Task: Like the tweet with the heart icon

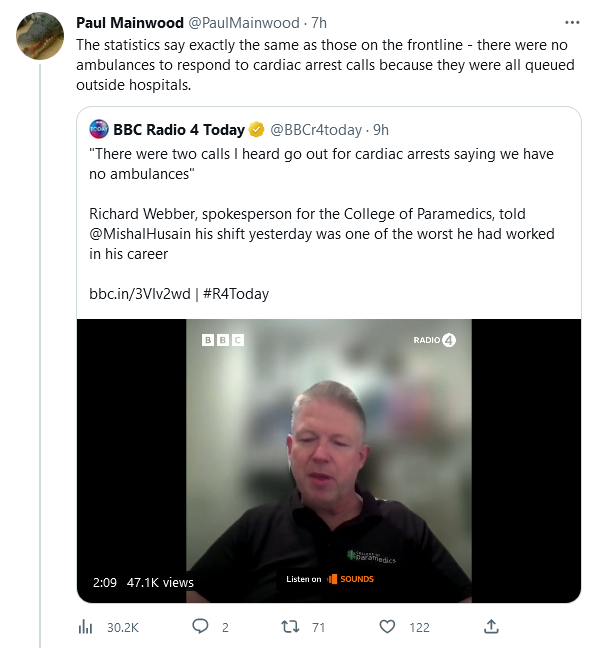Action: (x=387, y=627)
